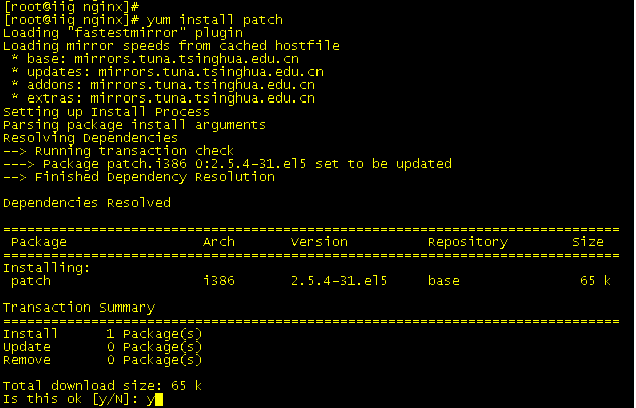Click the 'i386' architecture value in table
The height and width of the screenshot is (408, 636).
pyautogui.click(x=219, y=281)
